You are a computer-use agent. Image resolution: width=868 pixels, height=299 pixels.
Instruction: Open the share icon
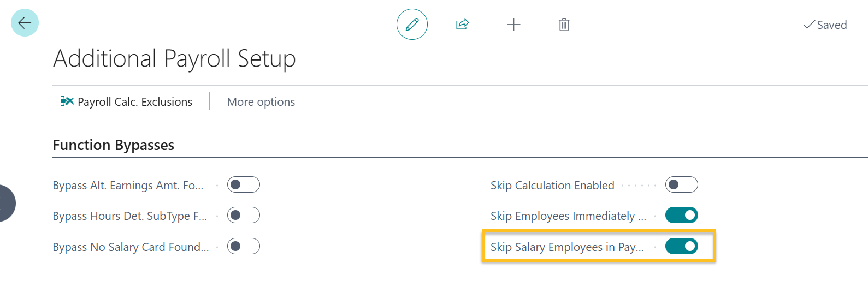(x=462, y=25)
